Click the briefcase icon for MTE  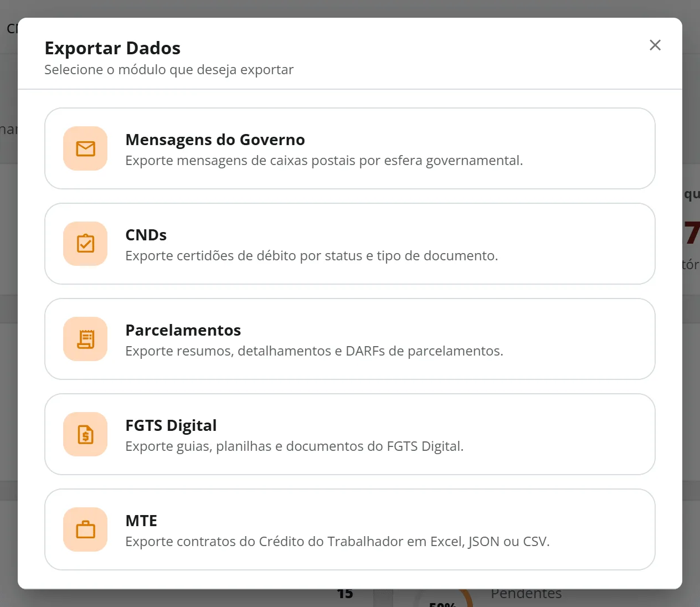tap(85, 529)
